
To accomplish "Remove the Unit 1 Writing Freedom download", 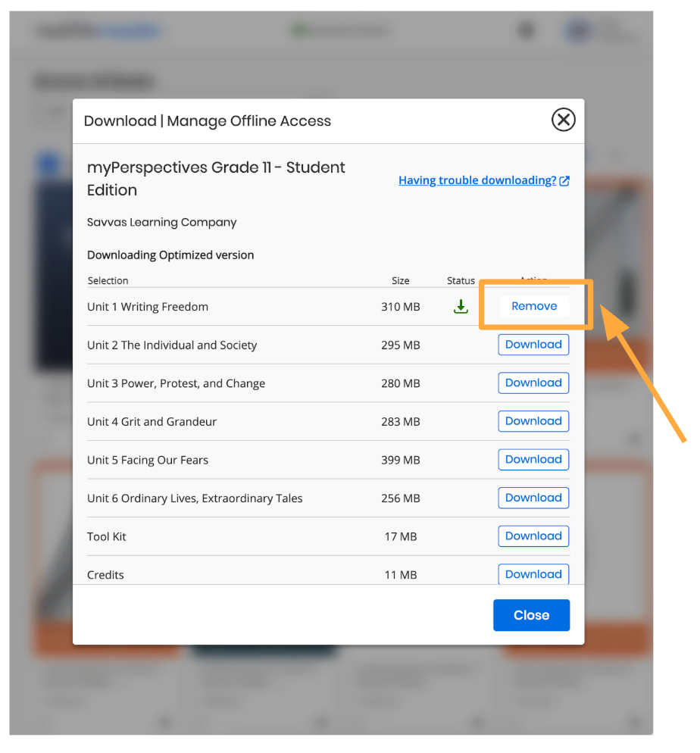I will point(534,306).
